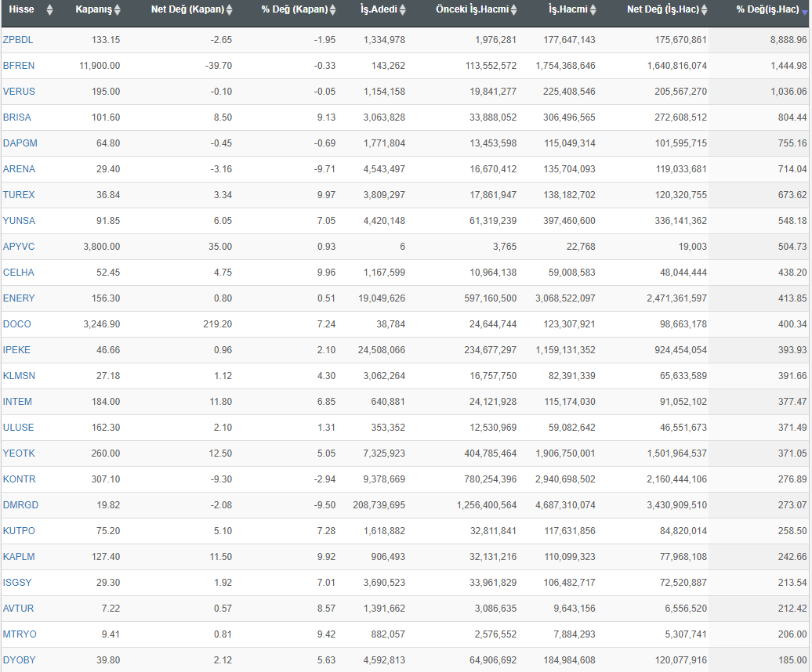Open the ENERY stock link
The width and height of the screenshot is (812, 672).
pos(19,298)
